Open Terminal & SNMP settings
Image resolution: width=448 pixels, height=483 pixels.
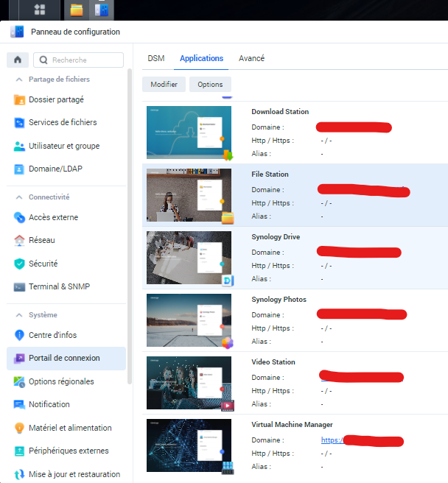58,286
